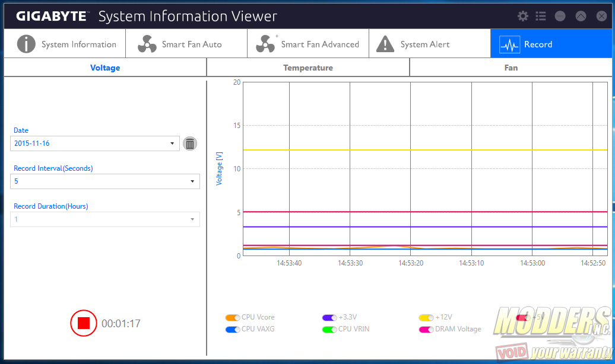Open the Date dropdown showing 2015-11-16
The height and width of the screenshot is (364, 615).
coord(95,143)
